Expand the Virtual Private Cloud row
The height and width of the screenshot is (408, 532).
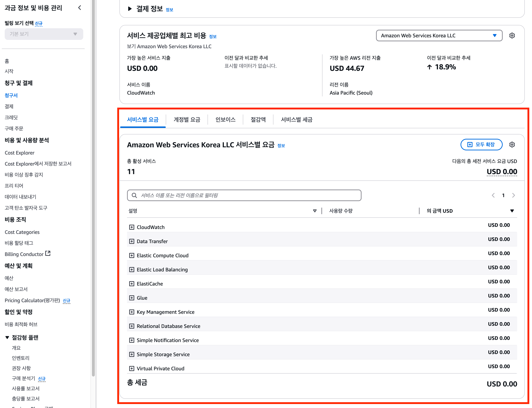coord(132,369)
